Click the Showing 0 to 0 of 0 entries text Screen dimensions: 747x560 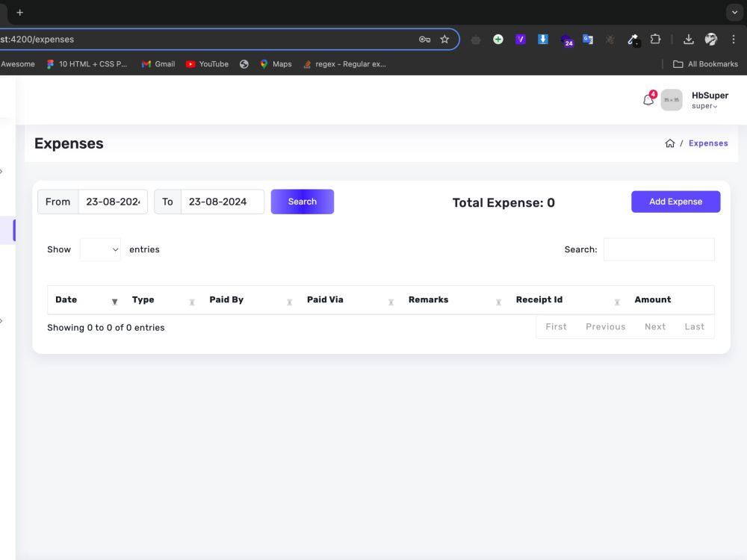[106, 328]
